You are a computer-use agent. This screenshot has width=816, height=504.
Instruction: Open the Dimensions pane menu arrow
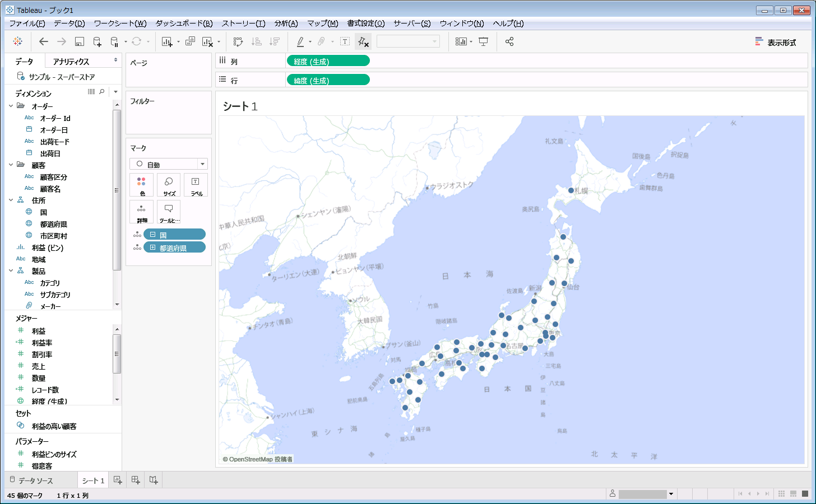pyautogui.click(x=115, y=92)
